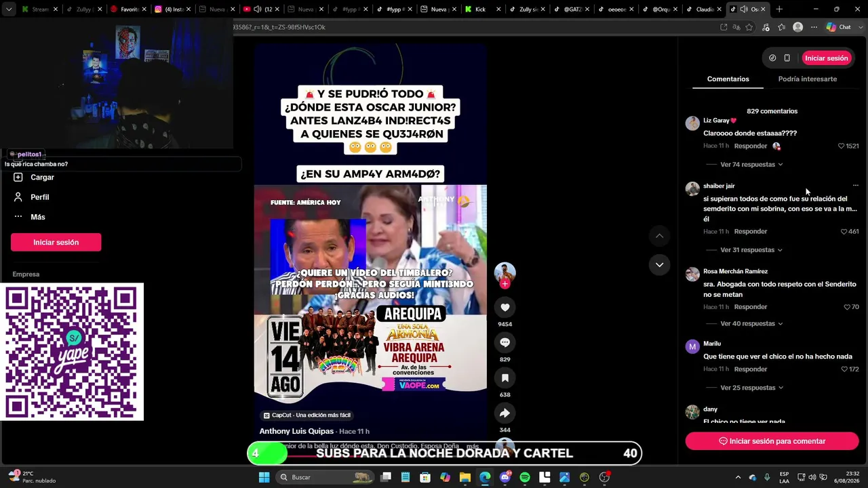
Task: Expand the video description with más
Action: click(x=473, y=446)
